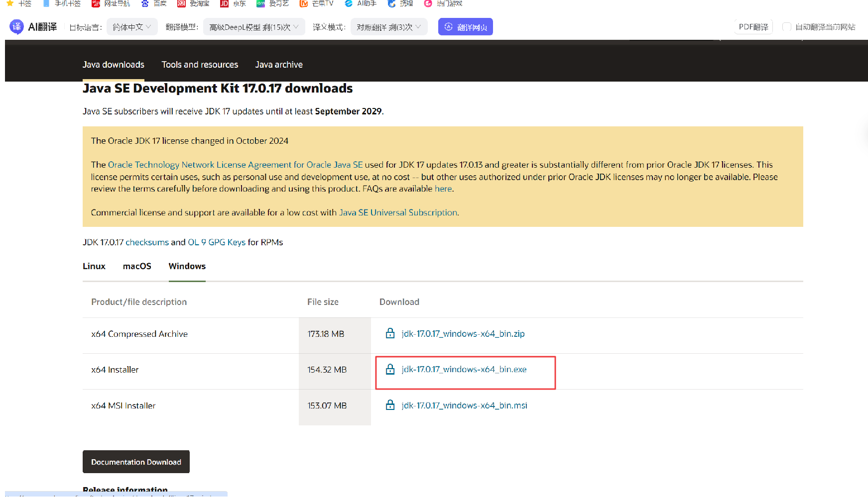Click the AI翻译 logo icon
The height and width of the screenshot is (500, 868).
tap(16, 27)
